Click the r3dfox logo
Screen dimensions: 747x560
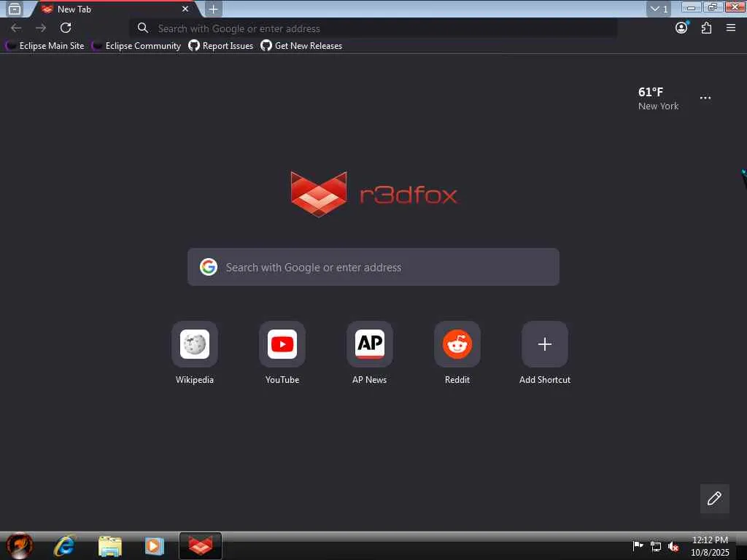point(373,194)
